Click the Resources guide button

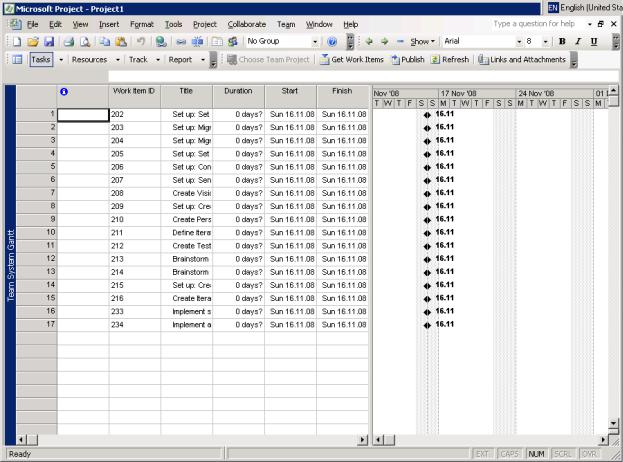(x=89, y=60)
